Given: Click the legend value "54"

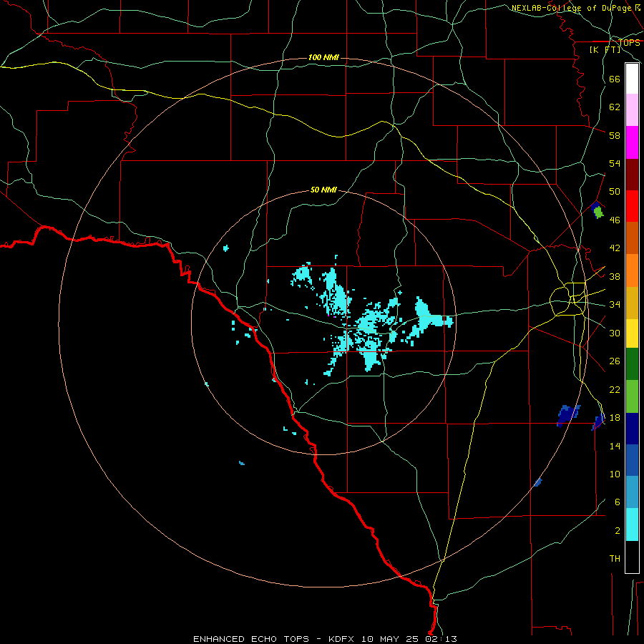Looking at the screenshot, I should click(615, 163).
